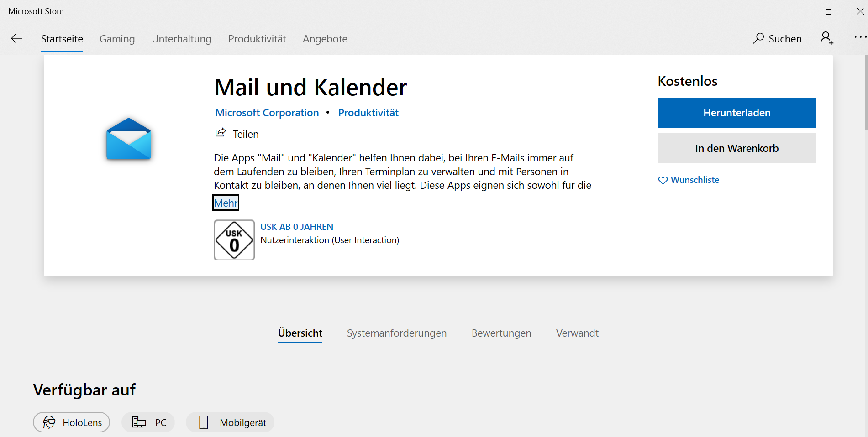Click the USK 0 rating badge
The height and width of the screenshot is (437, 868).
coord(234,240)
